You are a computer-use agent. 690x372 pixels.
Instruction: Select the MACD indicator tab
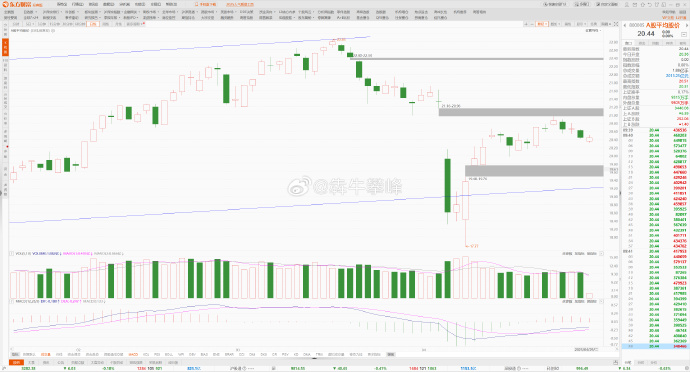click(133, 354)
